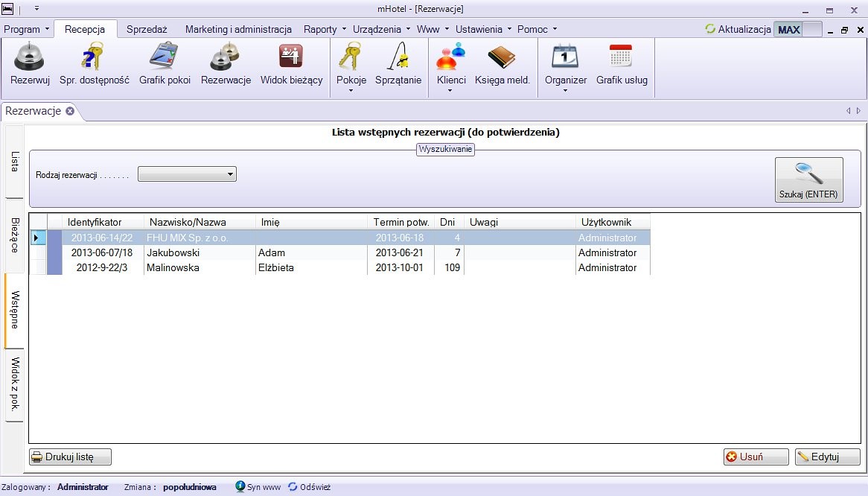Restore the inner document window

coord(844,30)
